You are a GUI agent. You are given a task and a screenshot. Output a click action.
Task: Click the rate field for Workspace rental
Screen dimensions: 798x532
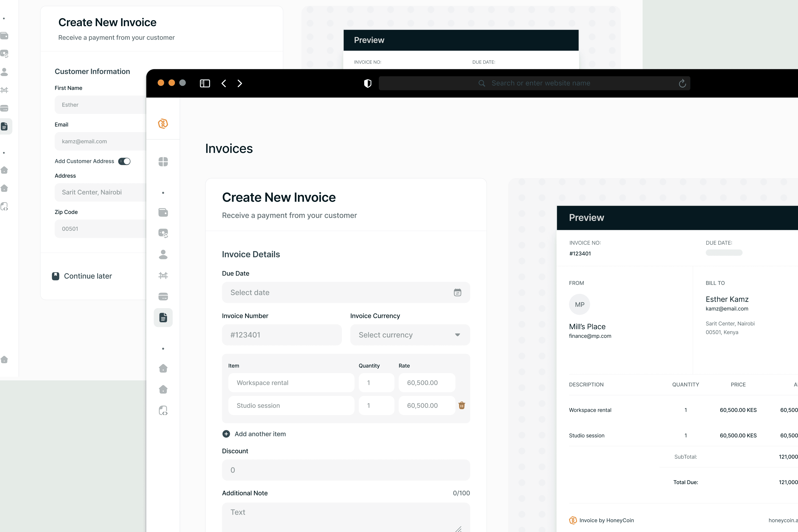pos(427,383)
